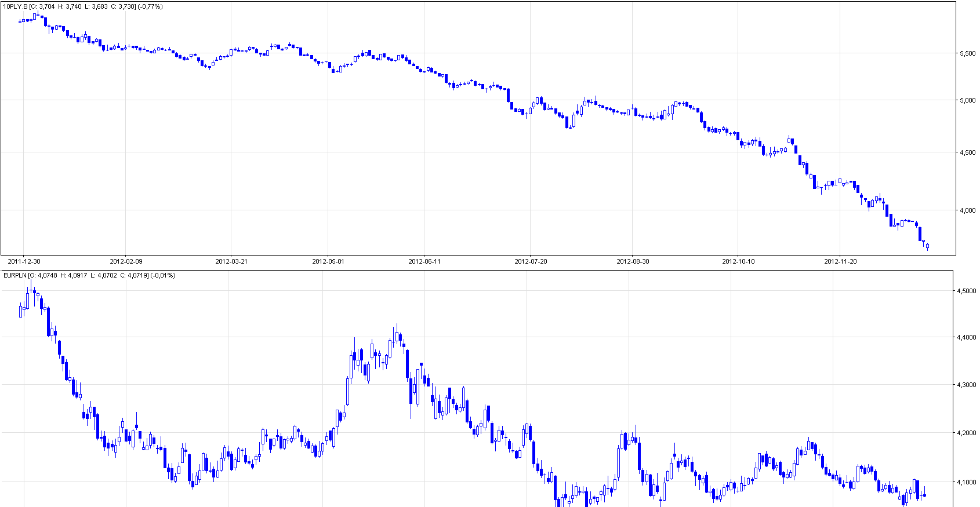
Task: Click the 2012-10-10 date label
Action: [738, 261]
